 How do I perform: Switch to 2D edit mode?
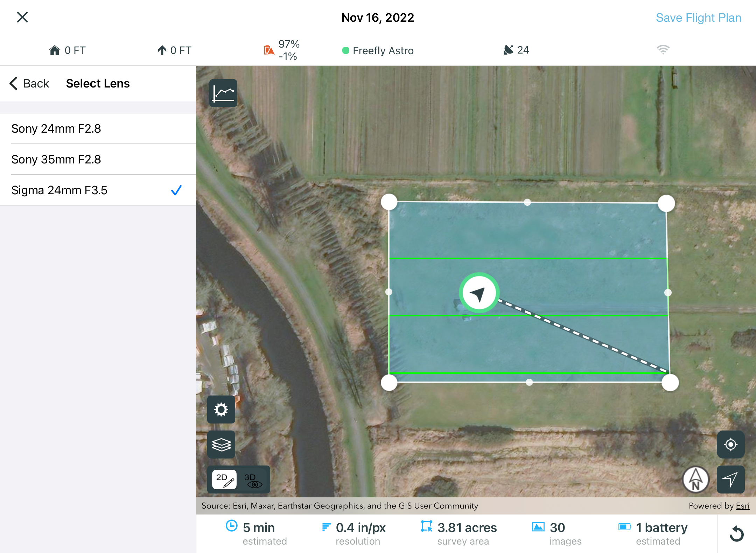pyautogui.click(x=224, y=479)
